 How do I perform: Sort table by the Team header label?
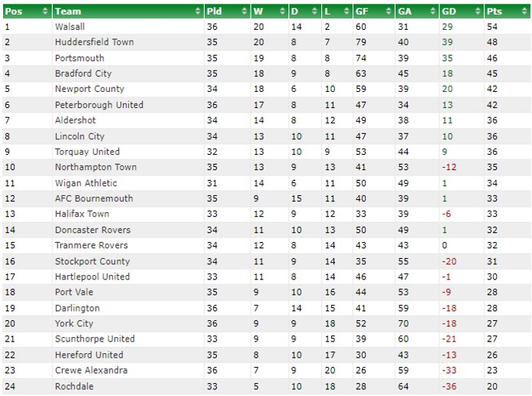[x=68, y=11]
